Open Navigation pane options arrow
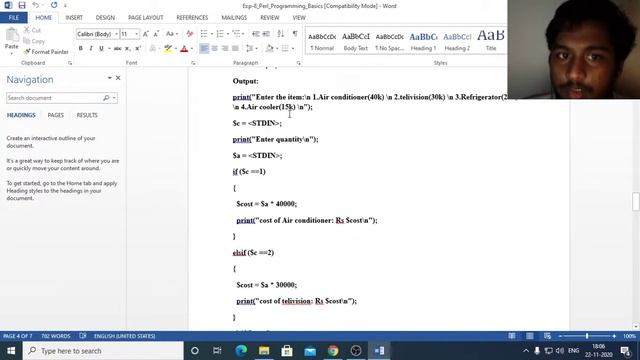The image size is (640, 360). 109,78
